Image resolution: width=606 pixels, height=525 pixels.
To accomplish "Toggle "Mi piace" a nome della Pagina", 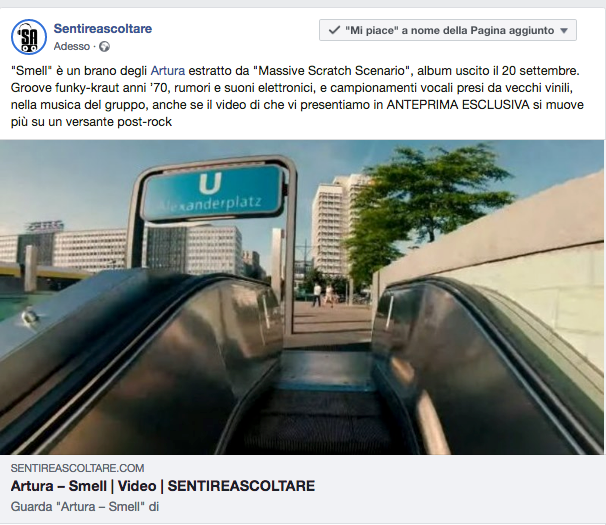I will click(x=448, y=30).
